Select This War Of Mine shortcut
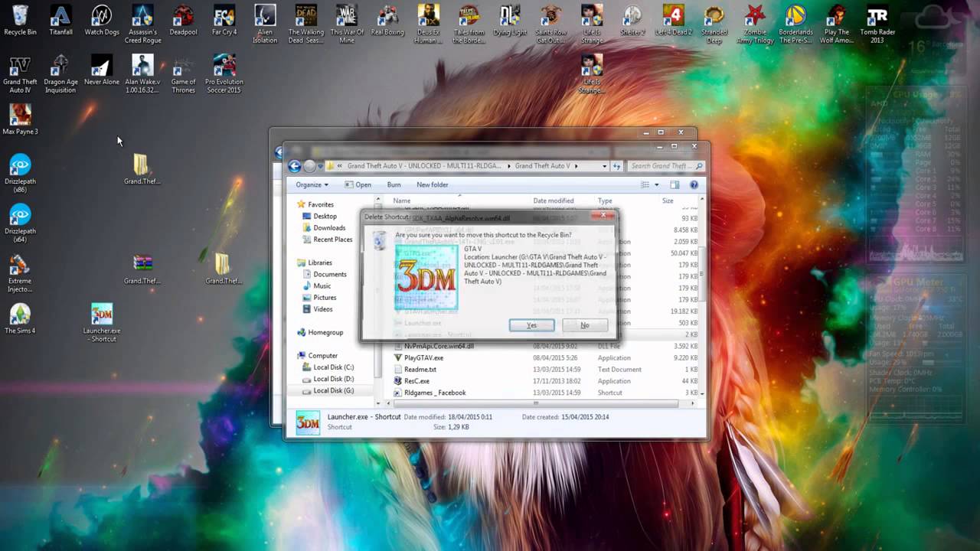 pos(347,24)
